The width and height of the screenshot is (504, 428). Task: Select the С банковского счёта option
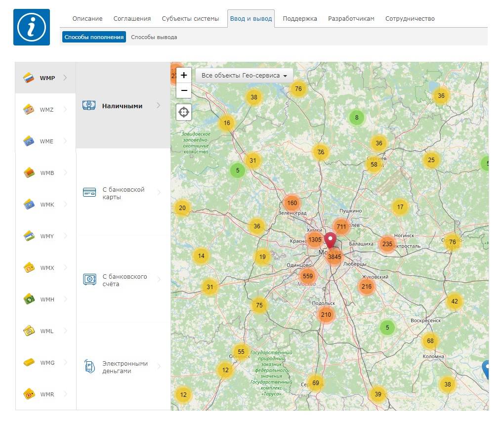click(x=124, y=280)
